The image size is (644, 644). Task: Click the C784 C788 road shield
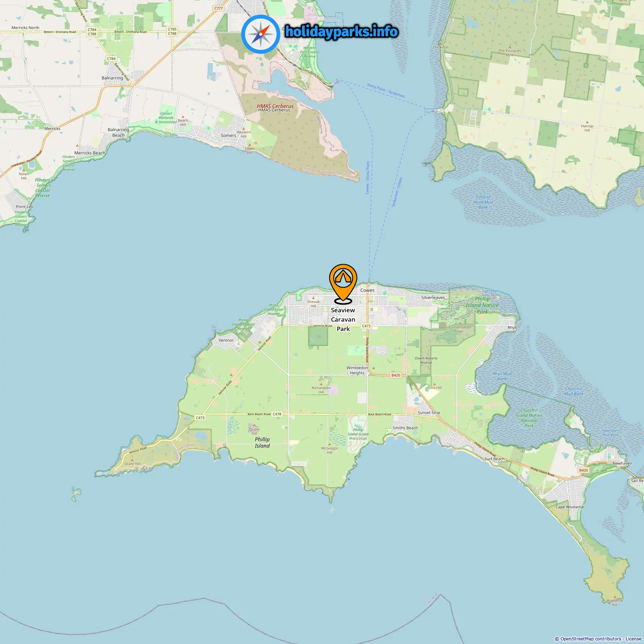coord(92,32)
